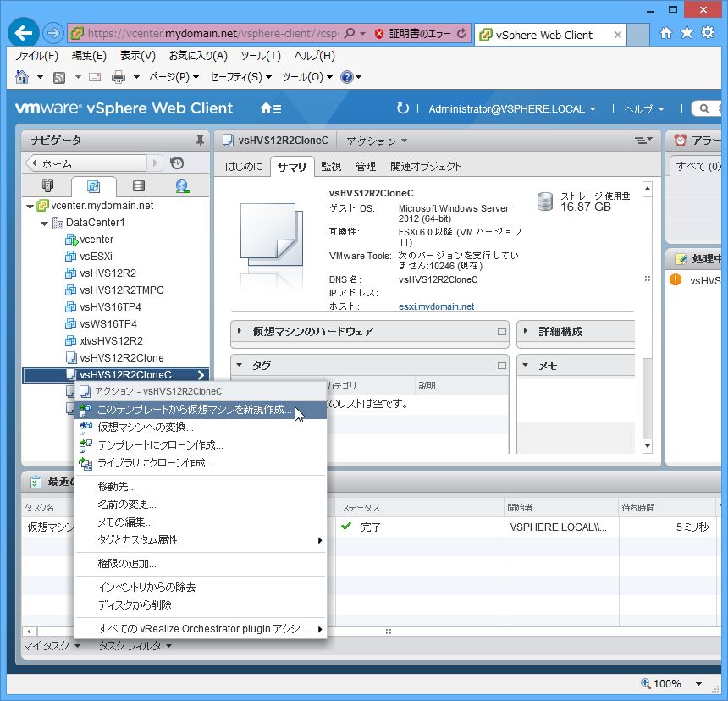
Task: Open VMs and Templates navigator tab icon
Action: pos(93,186)
